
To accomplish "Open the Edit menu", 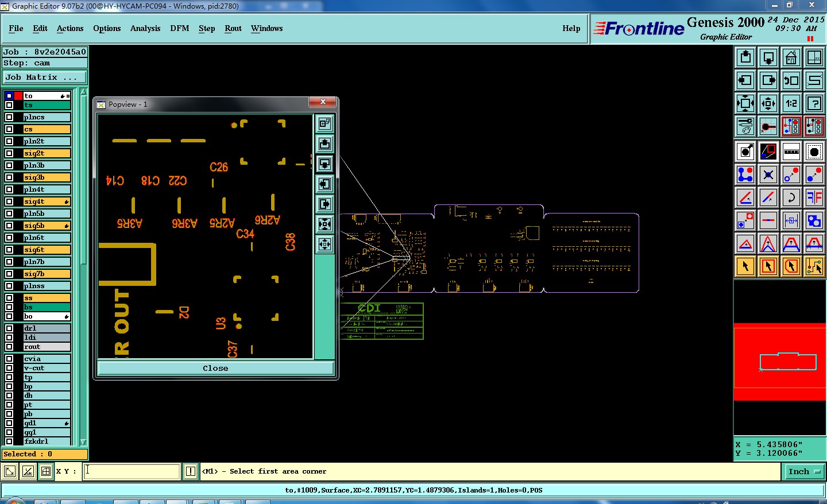I will click(x=40, y=28).
